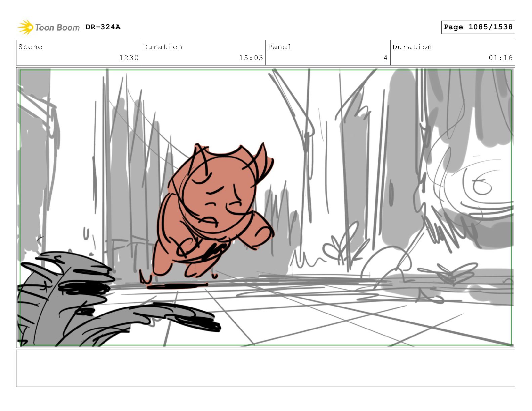This screenshot has width=532, height=411.
Task: Click the empty notes box below panel
Action: click(x=265, y=368)
